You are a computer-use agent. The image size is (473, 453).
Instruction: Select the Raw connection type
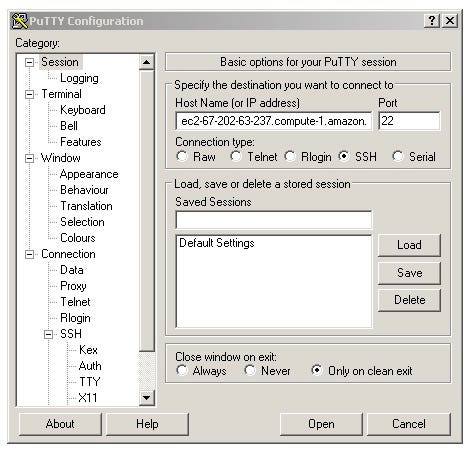click(x=182, y=156)
